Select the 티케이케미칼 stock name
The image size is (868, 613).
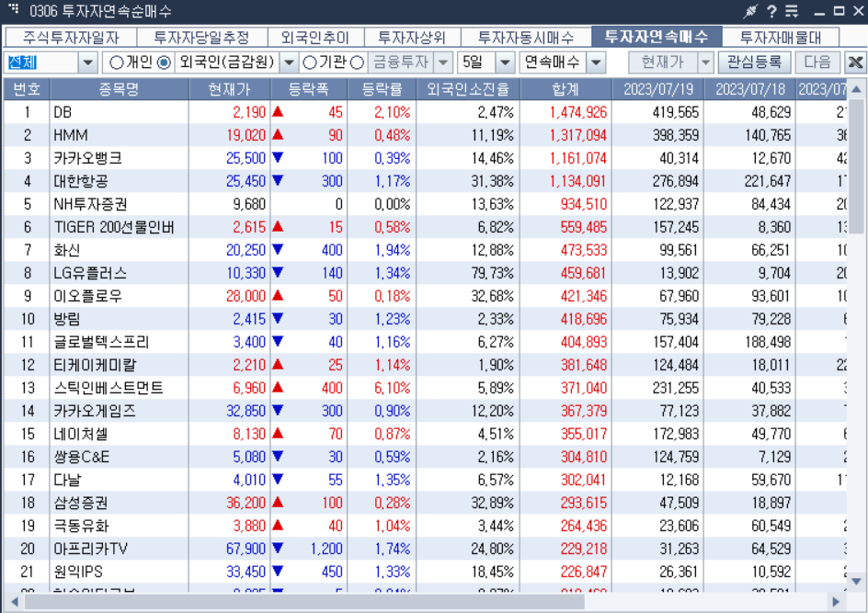pos(95,365)
